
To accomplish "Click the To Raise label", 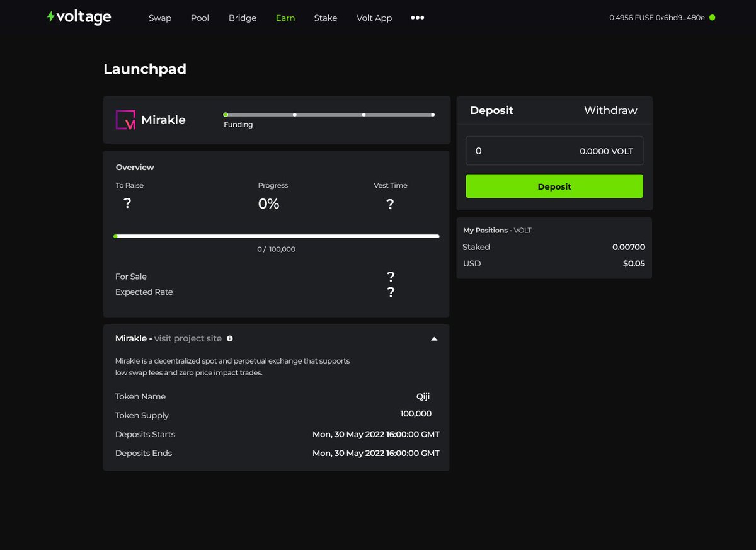I will point(130,185).
